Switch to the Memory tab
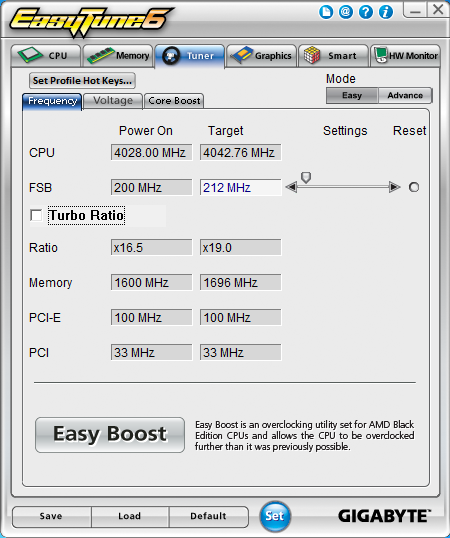This screenshot has height=538, width=450. (118, 56)
